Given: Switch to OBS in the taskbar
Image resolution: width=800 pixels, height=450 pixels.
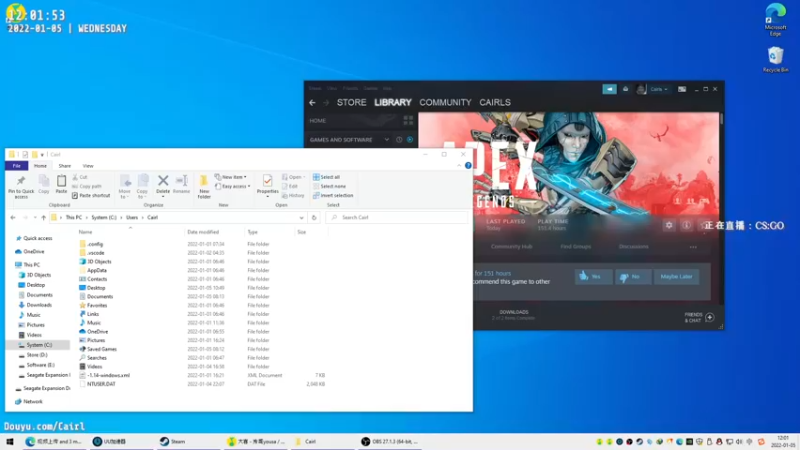Looking at the screenshot, I should (x=389, y=441).
